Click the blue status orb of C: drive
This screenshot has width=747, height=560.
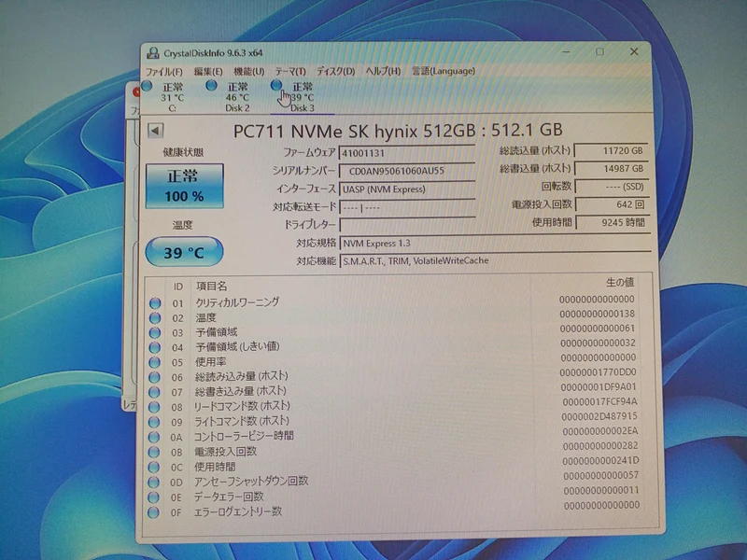[147, 86]
